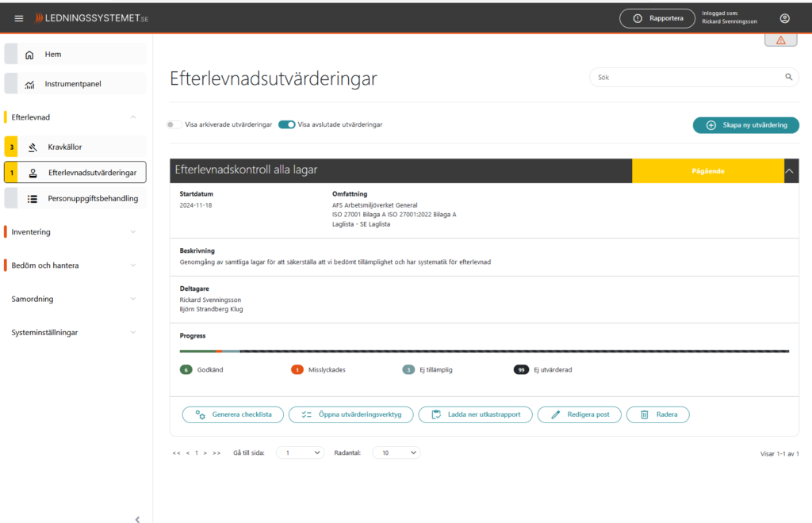Screen dimensions: 812x523
Task: Open the Gå till sida dropdown
Action: coord(300,452)
